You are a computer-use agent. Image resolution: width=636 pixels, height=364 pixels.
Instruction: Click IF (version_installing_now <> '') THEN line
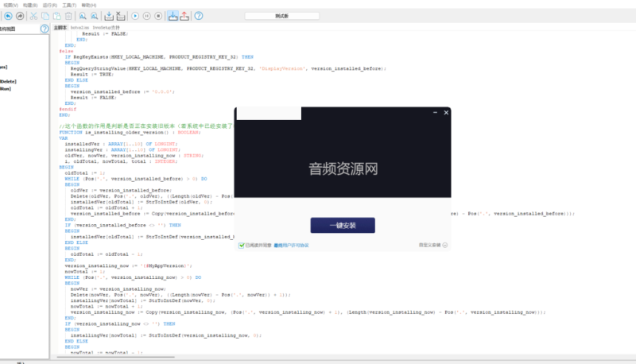[120, 324]
